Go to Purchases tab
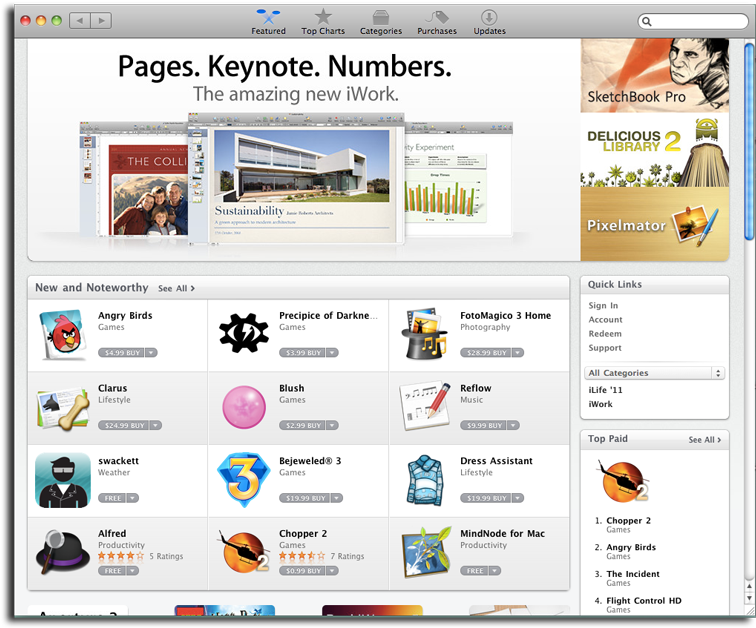This screenshot has width=756, height=628. pos(437,23)
